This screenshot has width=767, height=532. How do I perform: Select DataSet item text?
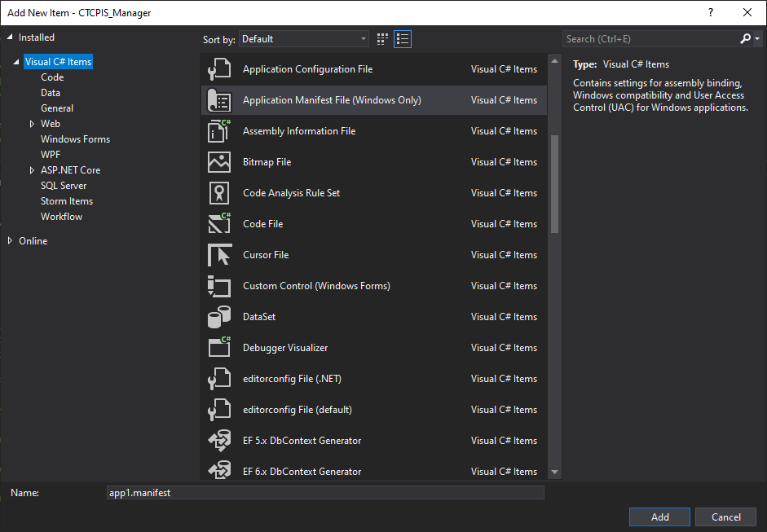point(259,317)
